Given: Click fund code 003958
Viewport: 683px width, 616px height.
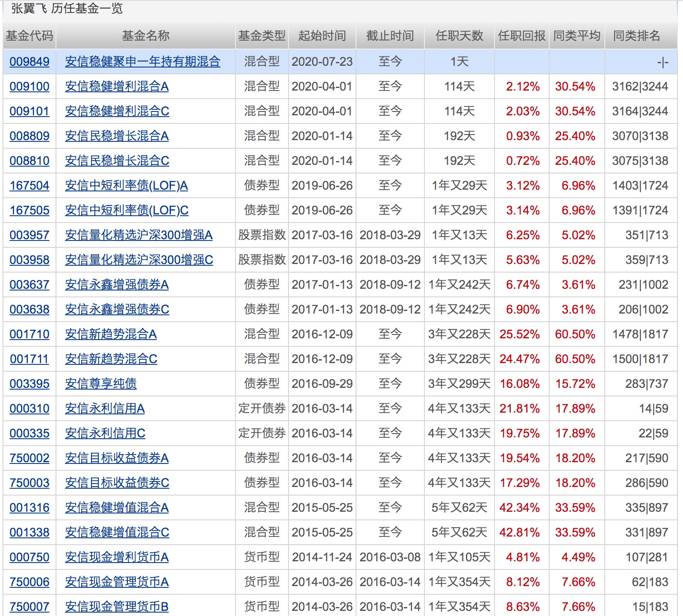Looking at the screenshot, I should pyautogui.click(x=29, y=260).
